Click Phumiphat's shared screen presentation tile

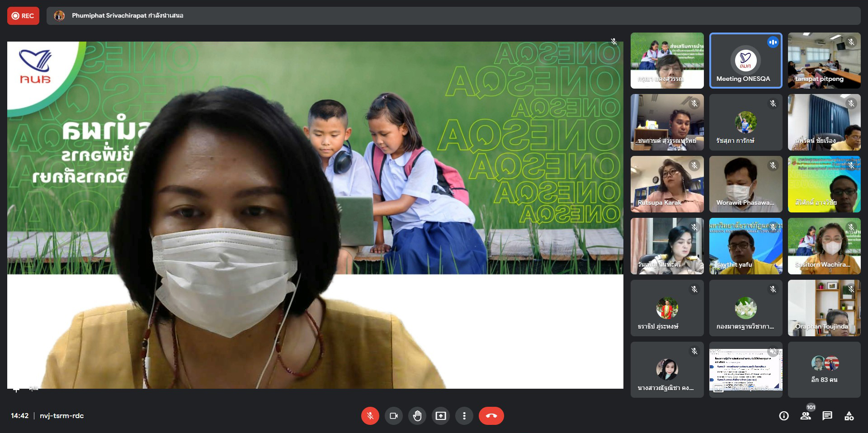tap(745, 370)
